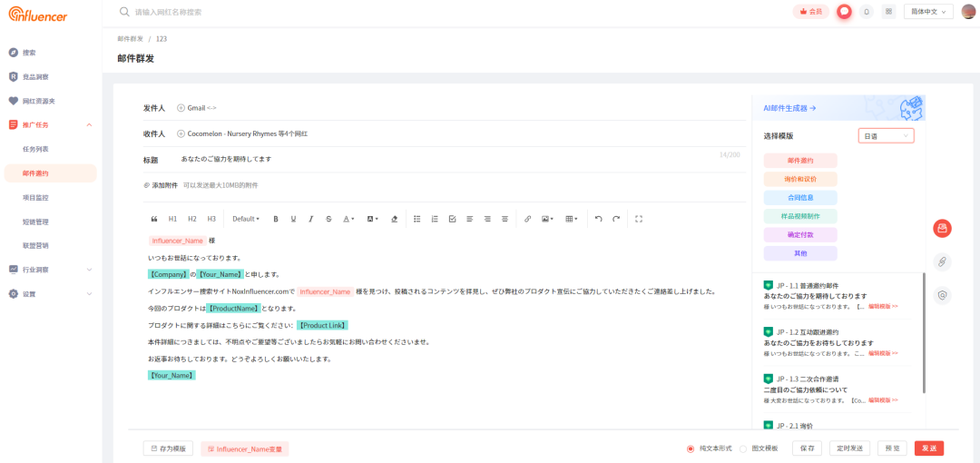Open the chat message bubble icon
The image size is (980, 463).
tap(845, 11)
